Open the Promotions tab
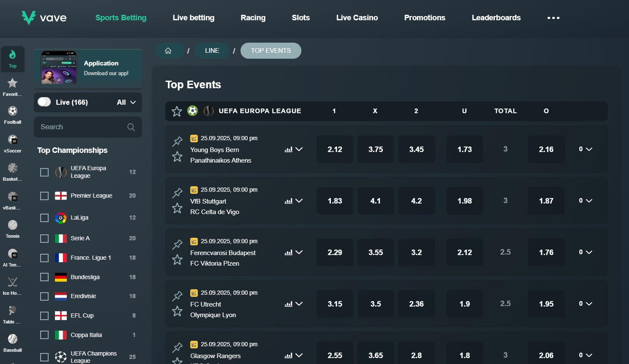 pyautogui.click(x=425, y=18)
